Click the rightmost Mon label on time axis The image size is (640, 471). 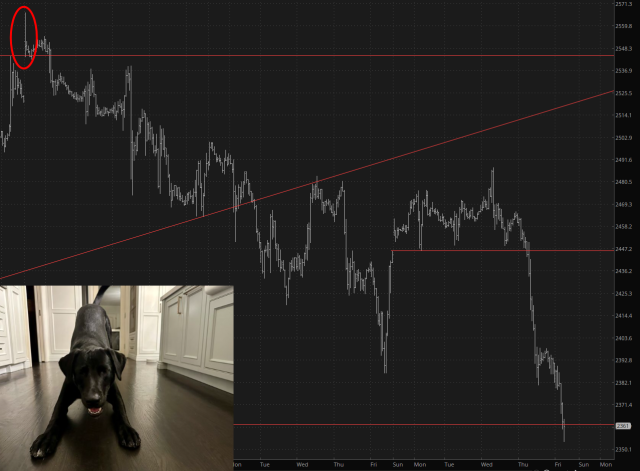pos(606,464)
